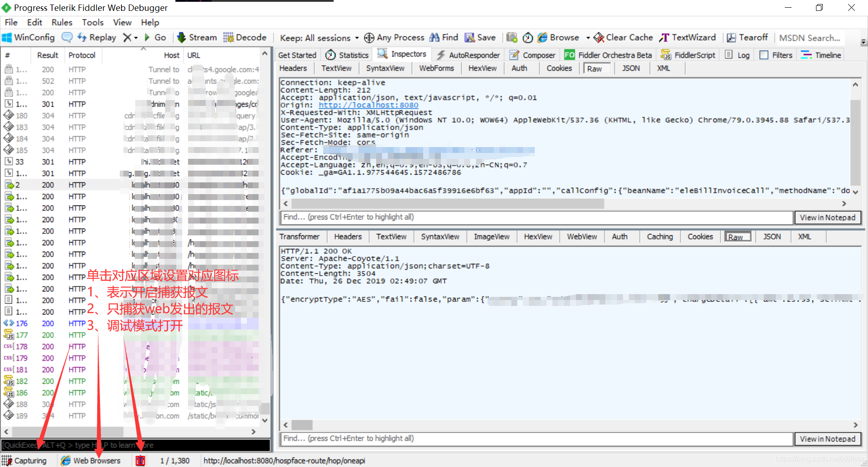The image size is (868, 467).
Task: Click the toolbar overflow dropdown arrow
Action: coord(863,42)
